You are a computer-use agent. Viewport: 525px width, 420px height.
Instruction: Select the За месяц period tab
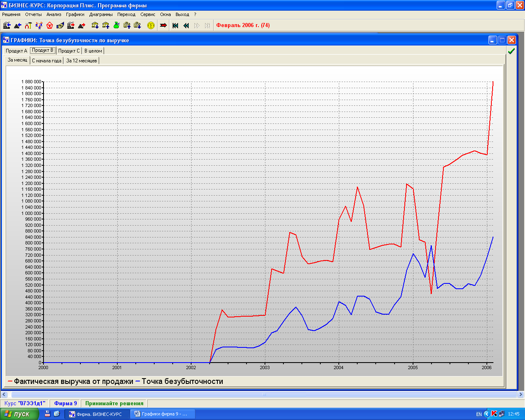pos(18,60)
